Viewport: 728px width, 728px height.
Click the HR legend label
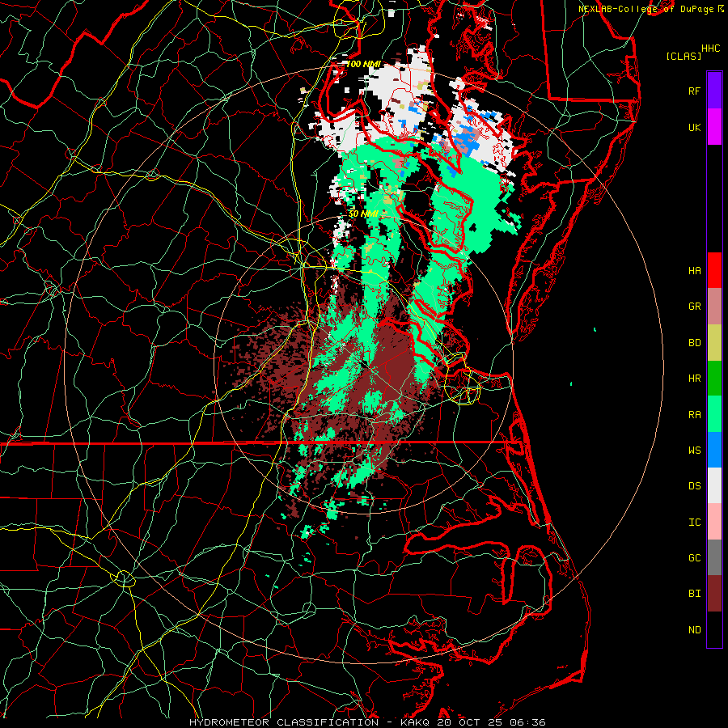694,379
